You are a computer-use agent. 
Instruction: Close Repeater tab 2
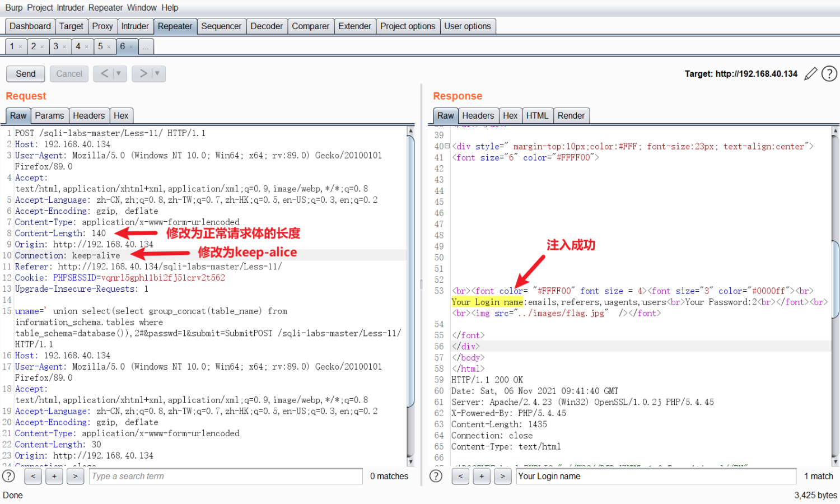coord(42,46)
